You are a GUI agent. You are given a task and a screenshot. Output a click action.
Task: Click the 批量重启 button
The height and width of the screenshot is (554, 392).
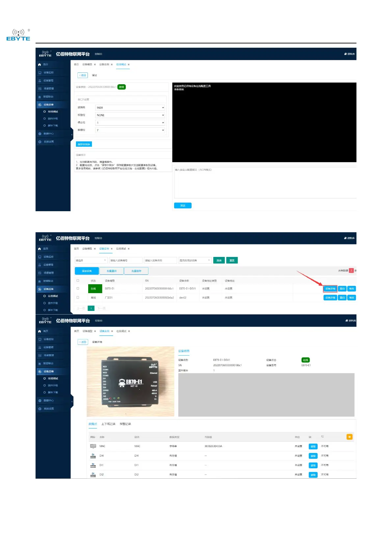(112, 271)
